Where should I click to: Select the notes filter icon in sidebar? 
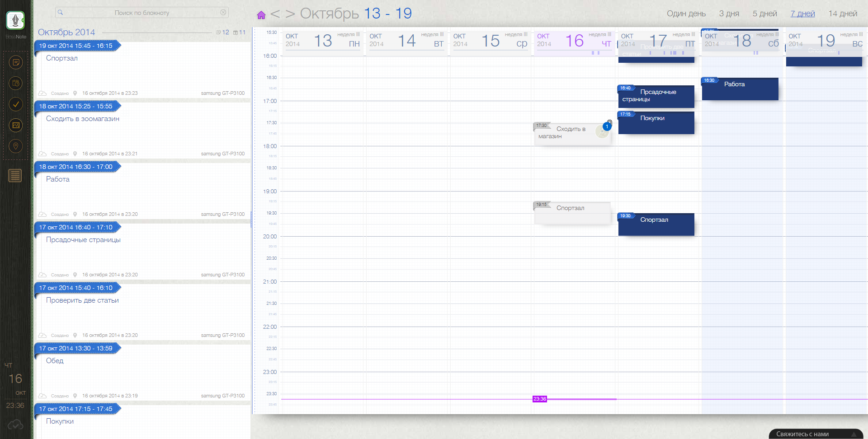16,62
